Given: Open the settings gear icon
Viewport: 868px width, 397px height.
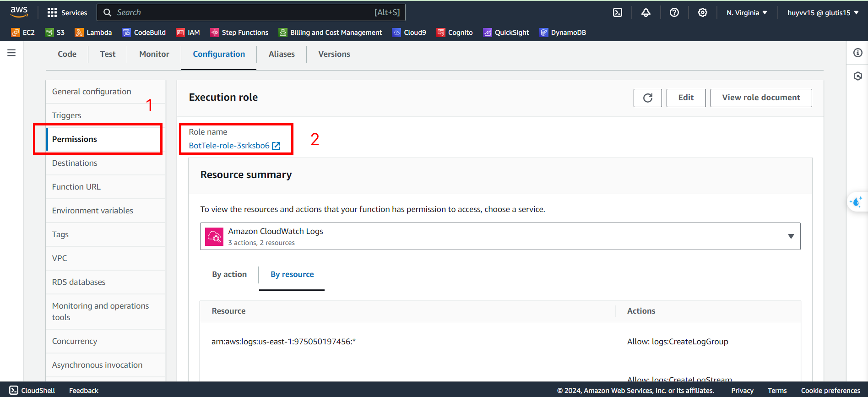Looking at the screenshot, I should pos(702,12).
